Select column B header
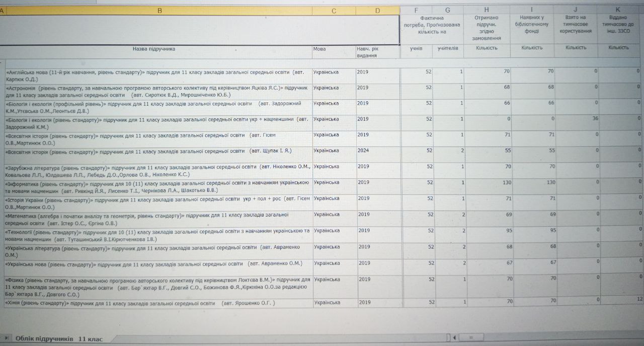 pyautogui.click(x=159, y=10)
